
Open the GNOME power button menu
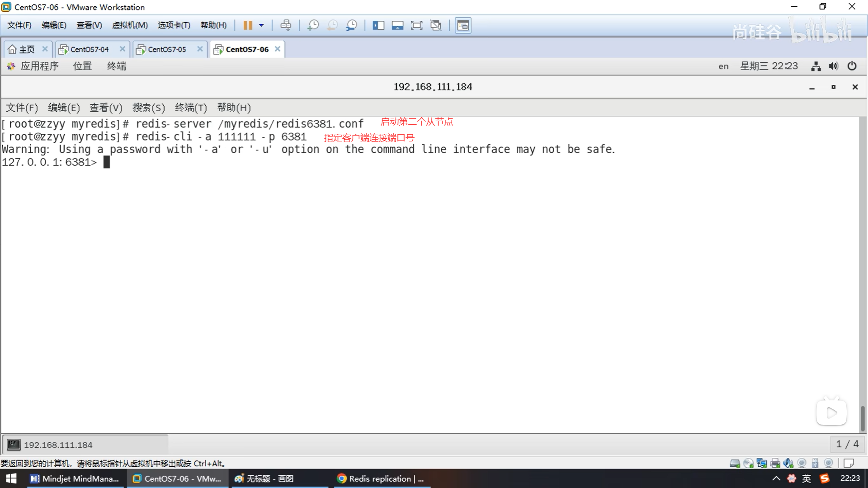click(852, 66)
